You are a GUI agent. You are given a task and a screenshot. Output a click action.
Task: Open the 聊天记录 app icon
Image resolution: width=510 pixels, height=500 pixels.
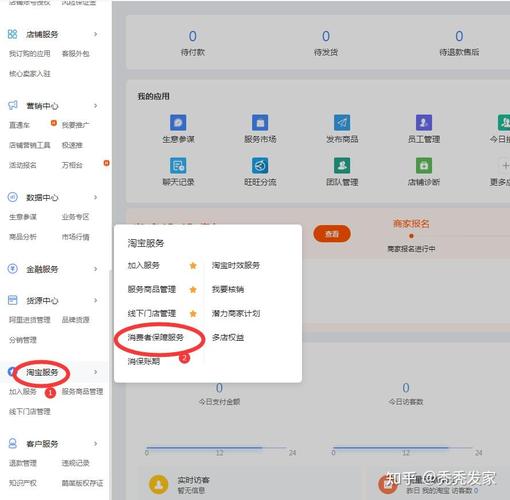coord(178,165)
